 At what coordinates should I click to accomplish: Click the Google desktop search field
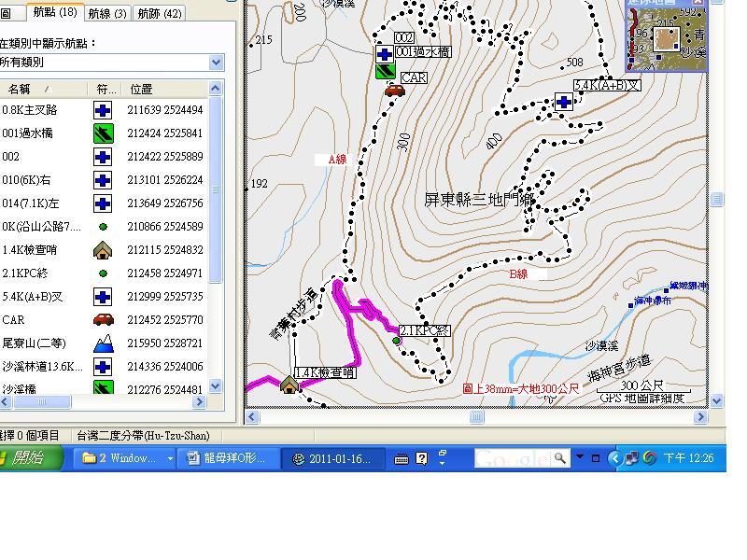(513, 458)
